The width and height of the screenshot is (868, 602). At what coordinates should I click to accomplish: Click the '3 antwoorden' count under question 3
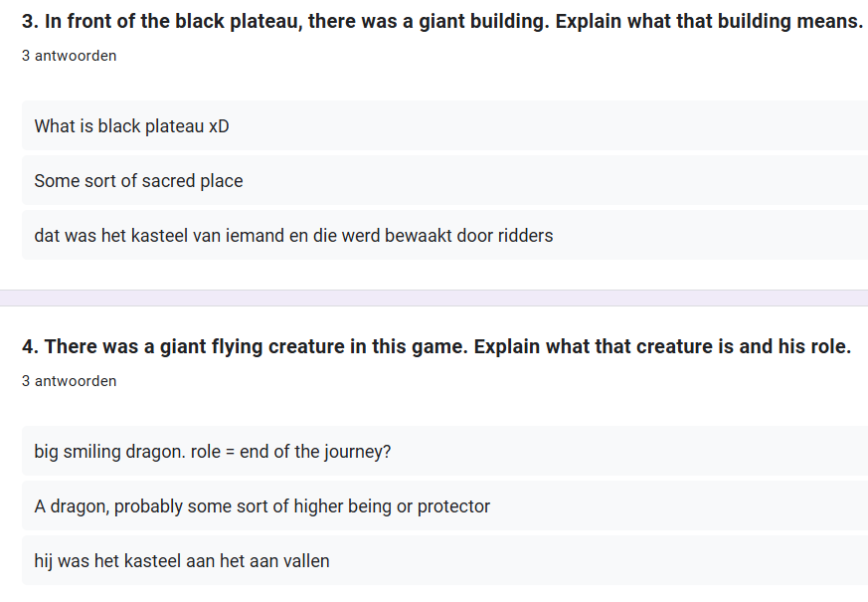pyautogui.click(x=69, y=56)
